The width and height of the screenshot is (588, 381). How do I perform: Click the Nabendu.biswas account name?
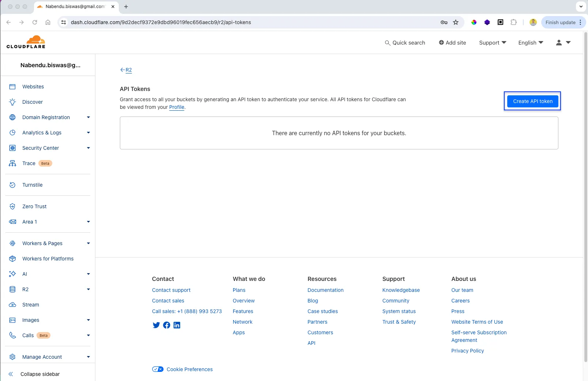point(50,65)
